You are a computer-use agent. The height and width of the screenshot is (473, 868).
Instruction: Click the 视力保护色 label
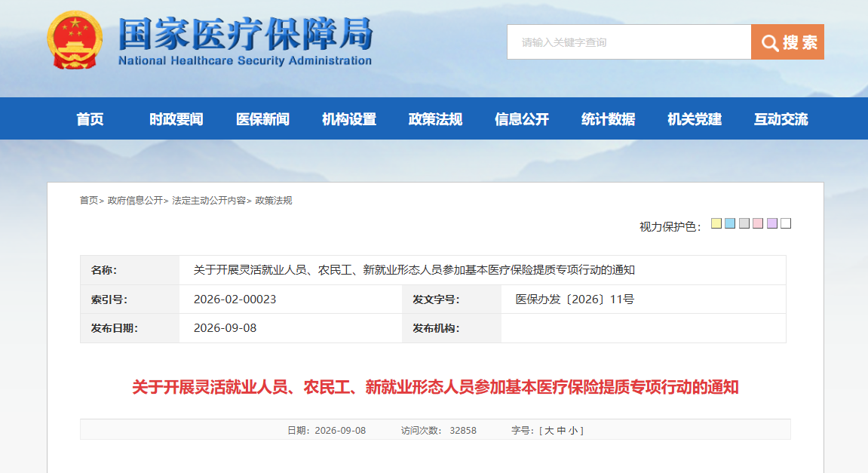pyautogui.click(x=670, y=226)
